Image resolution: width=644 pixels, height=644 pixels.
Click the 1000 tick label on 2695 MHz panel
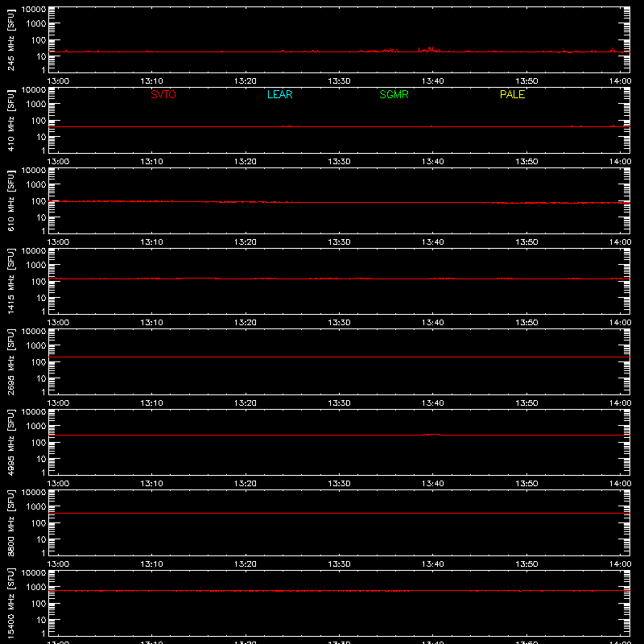36,346
